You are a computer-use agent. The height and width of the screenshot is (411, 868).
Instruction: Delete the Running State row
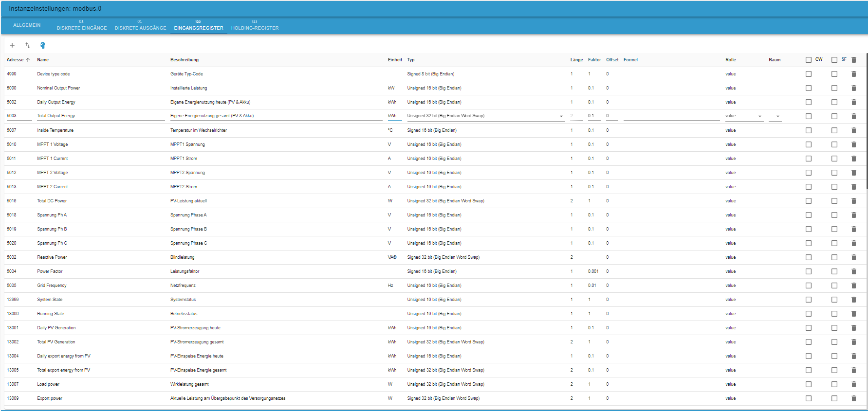tap(853, 314)
